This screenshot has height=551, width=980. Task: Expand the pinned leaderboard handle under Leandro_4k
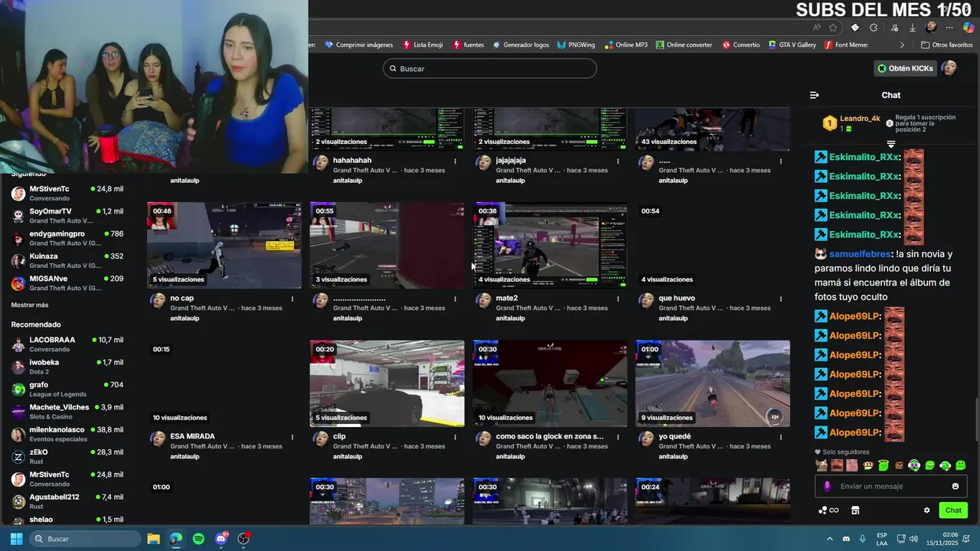[x=891, y=144]
